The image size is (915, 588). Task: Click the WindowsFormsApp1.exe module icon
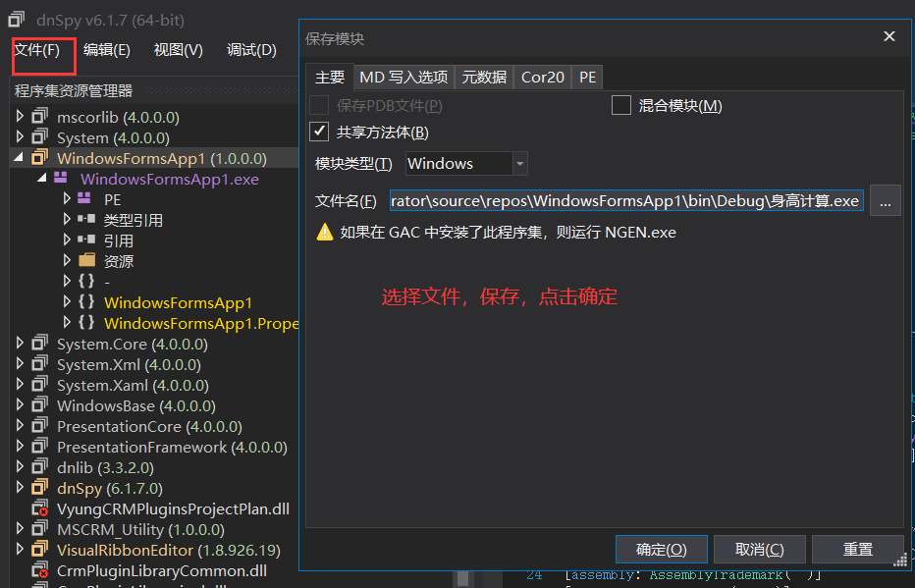point(61,179)
